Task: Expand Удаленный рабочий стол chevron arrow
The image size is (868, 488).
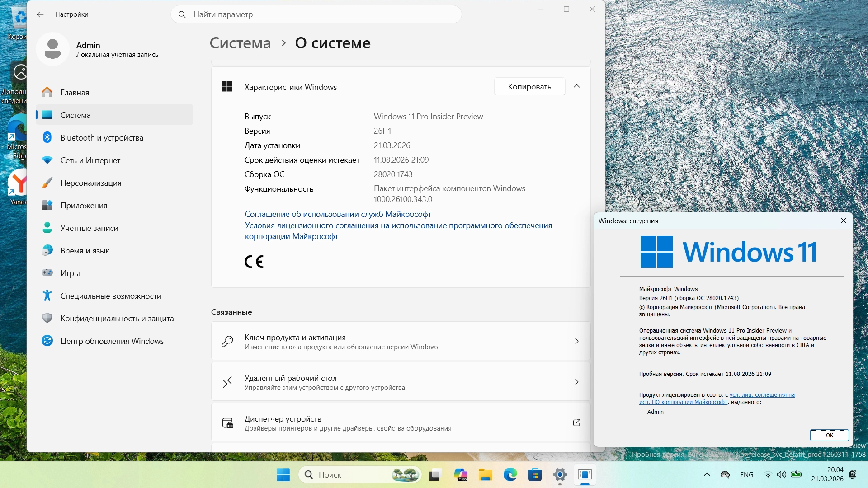Action: [x=576, y=382]
